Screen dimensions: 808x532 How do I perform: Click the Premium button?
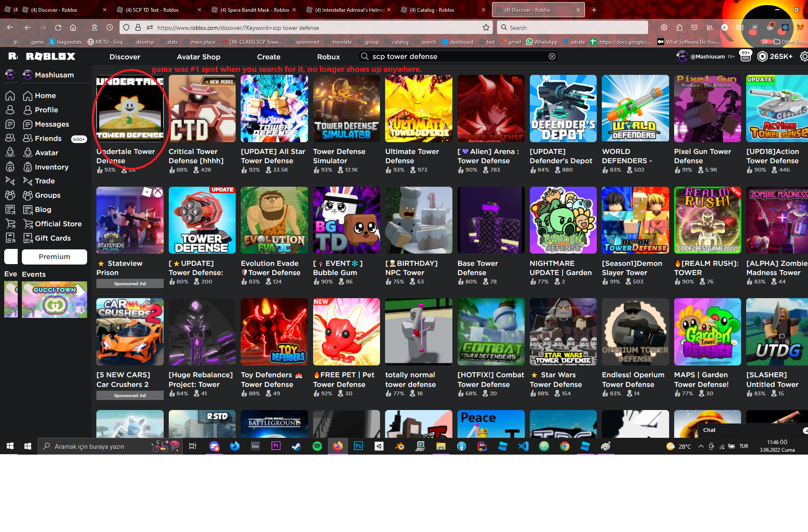pos(54,257)
